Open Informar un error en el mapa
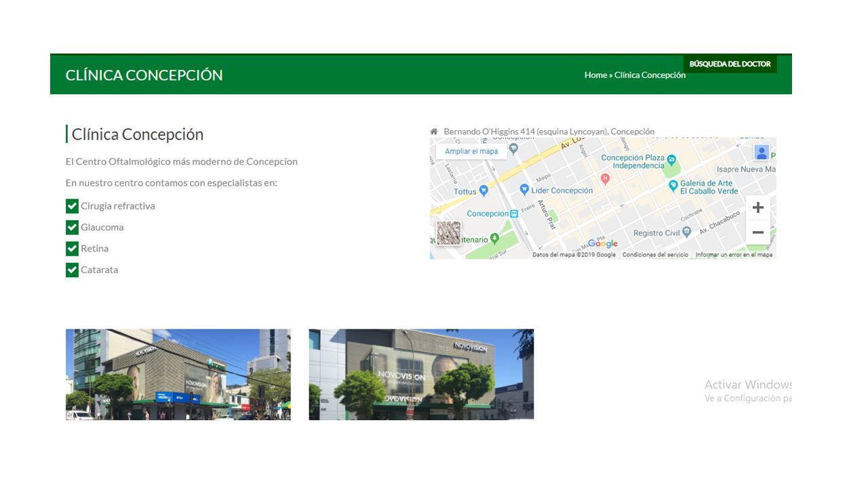 (x=734, y=255)
